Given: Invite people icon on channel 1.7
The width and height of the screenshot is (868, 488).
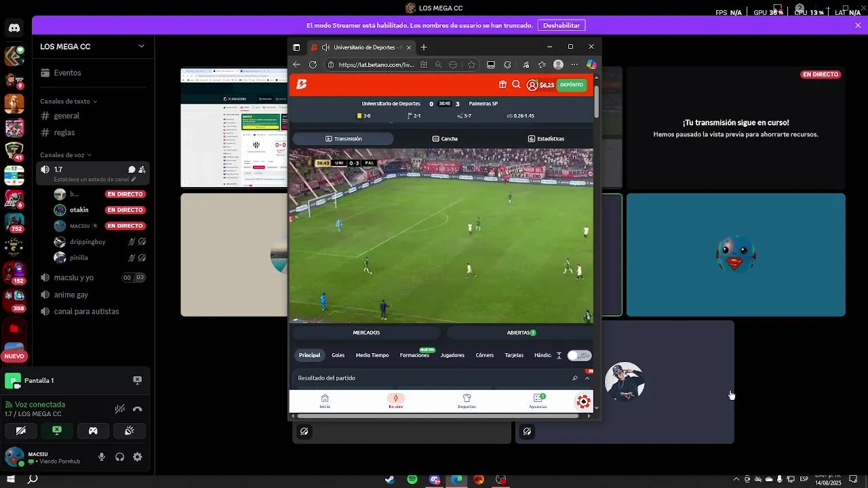Looking at the screenshot, I should tap(142, 169).
